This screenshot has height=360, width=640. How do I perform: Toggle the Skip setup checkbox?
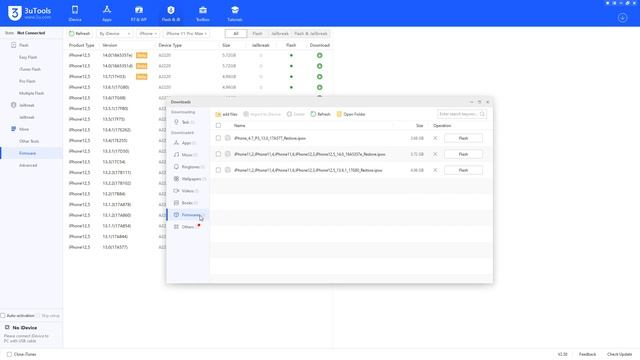(39, 316)
